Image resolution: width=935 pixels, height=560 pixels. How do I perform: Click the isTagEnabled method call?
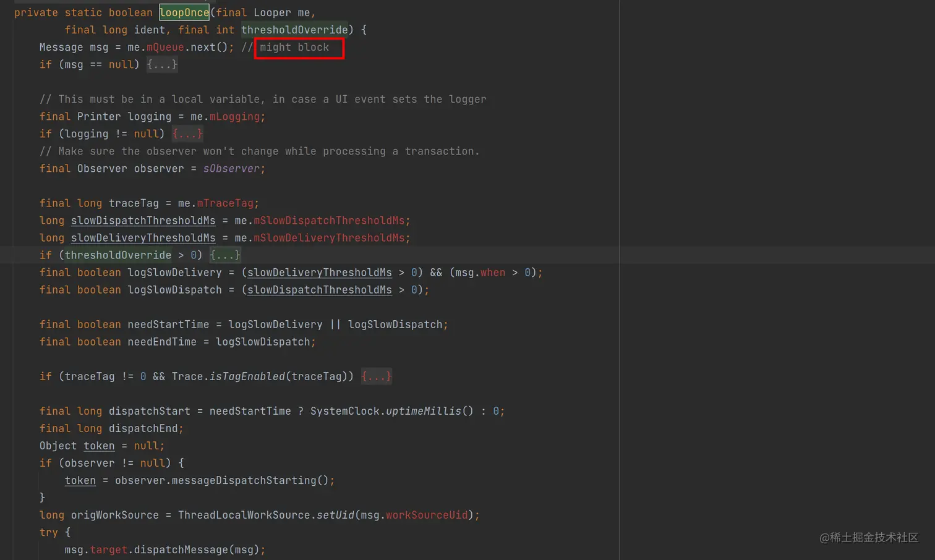247,376
